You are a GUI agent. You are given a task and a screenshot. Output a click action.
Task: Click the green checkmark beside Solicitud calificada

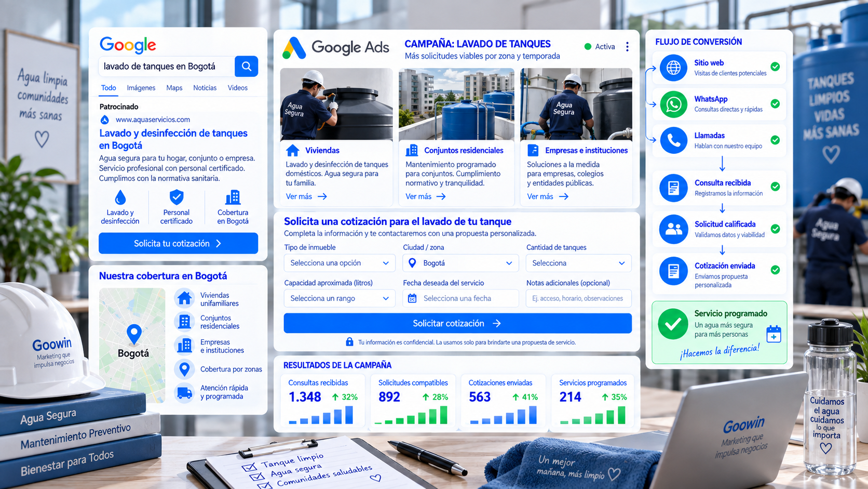775,229
